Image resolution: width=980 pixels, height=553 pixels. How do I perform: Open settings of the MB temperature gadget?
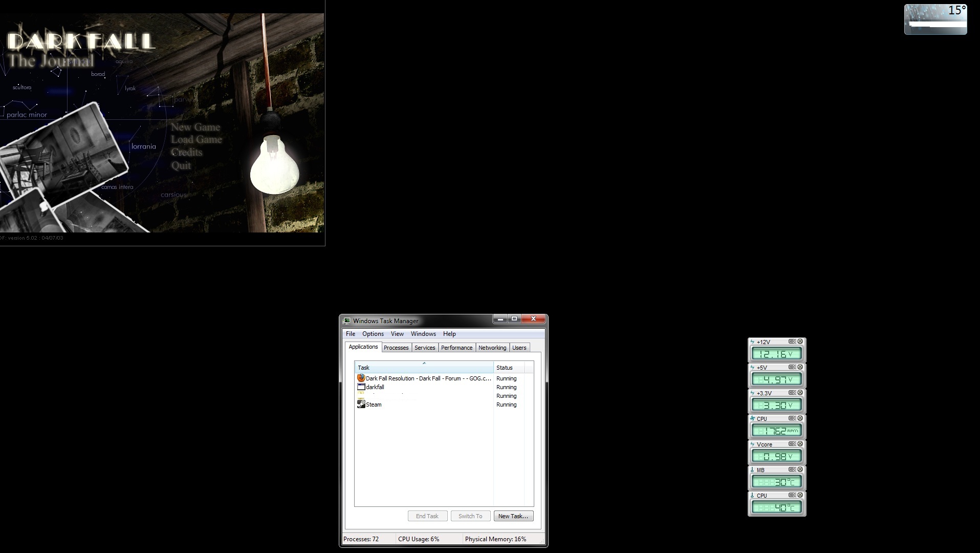click(x=792, y=470)
